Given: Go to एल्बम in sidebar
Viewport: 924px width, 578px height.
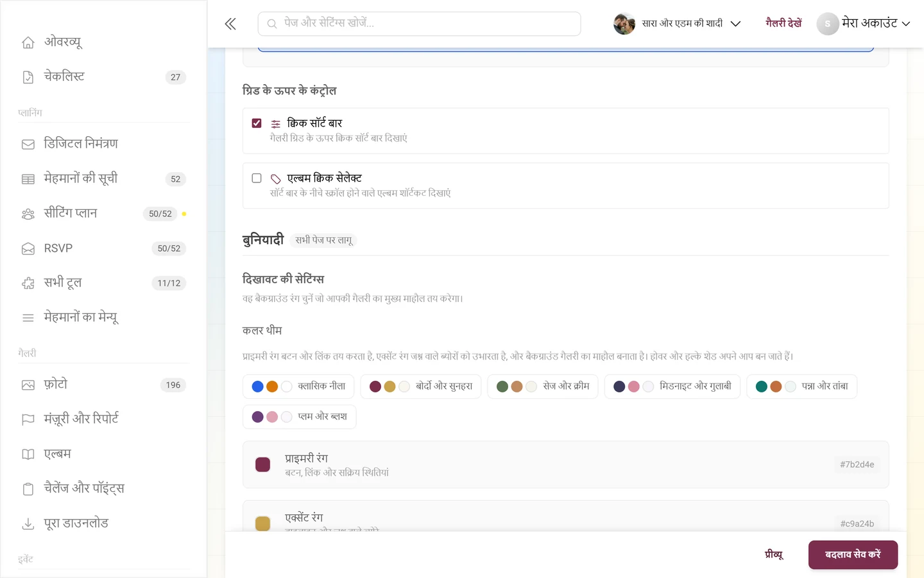Looking at the screenshot, I should 57,454.
